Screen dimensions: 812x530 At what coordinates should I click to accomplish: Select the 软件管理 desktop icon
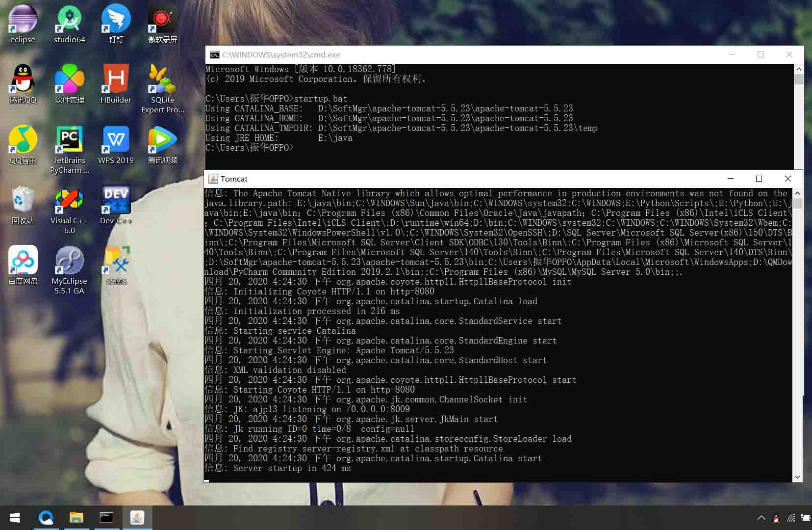tap(69, 83)
